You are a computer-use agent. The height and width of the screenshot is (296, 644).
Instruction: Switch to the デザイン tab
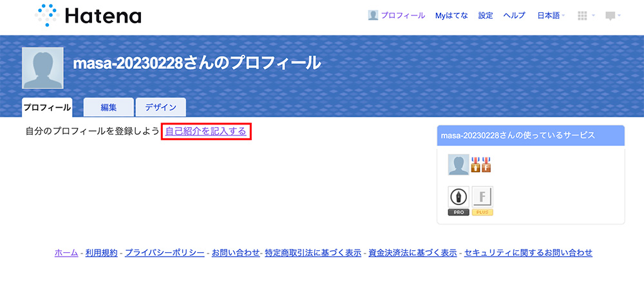[x=160, y=107]
